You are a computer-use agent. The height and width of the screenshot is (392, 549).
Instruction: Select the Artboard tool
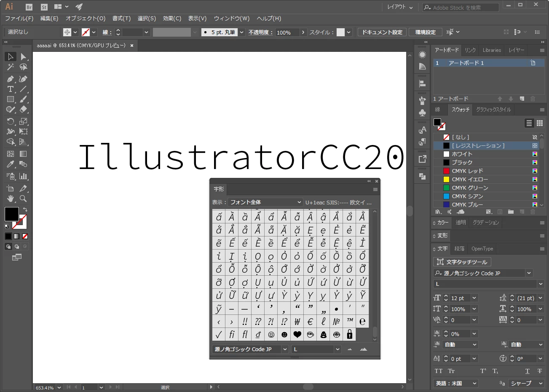[x=11, y=188]
